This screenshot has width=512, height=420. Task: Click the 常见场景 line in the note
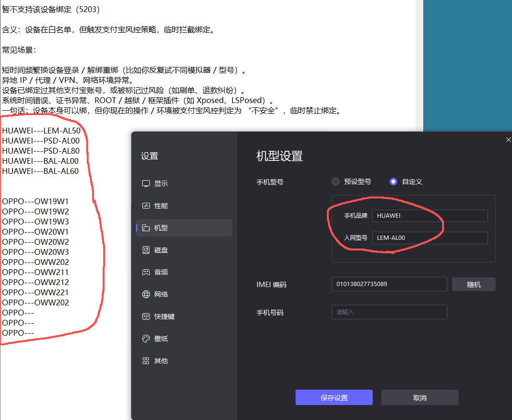19,50
